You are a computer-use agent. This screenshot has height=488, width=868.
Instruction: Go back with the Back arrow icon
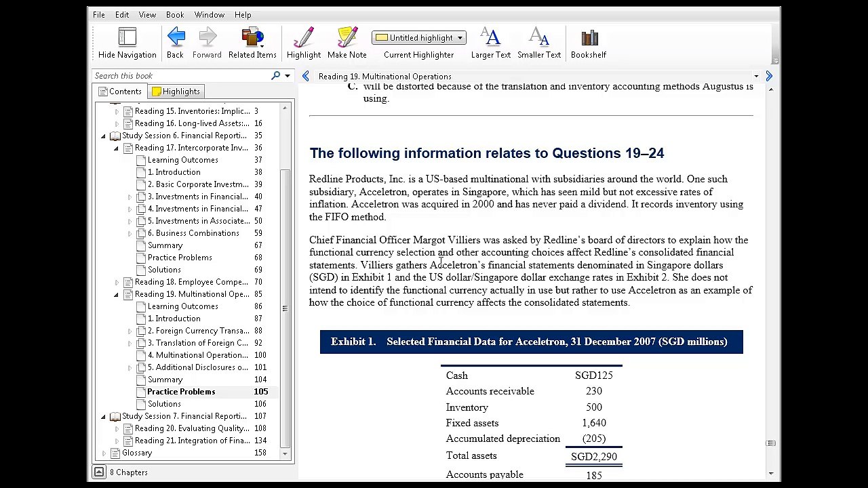pos(175,38)
